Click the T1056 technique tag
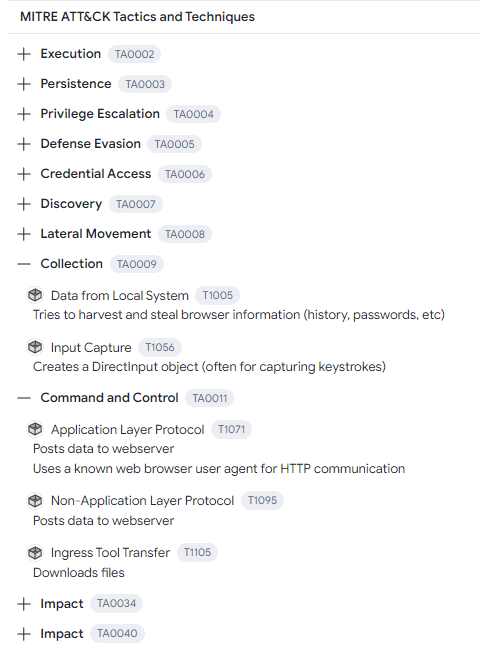 click(x=160, y=347)
